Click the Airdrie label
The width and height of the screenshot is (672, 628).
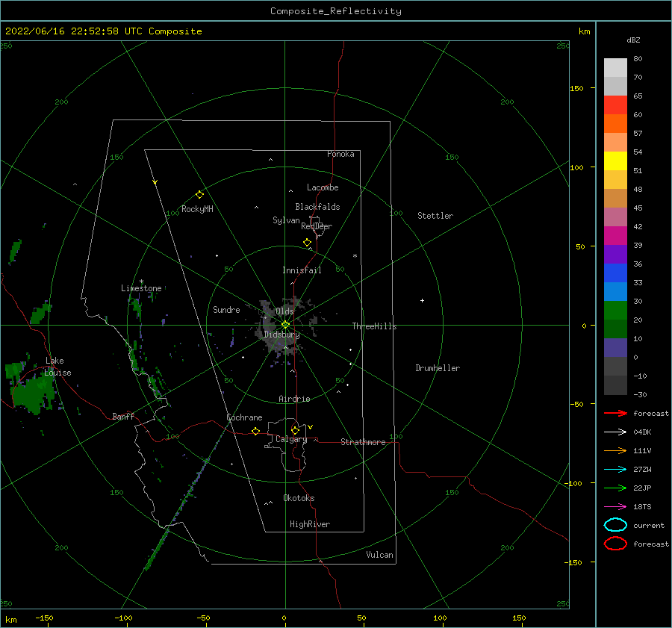pos(294,399)
